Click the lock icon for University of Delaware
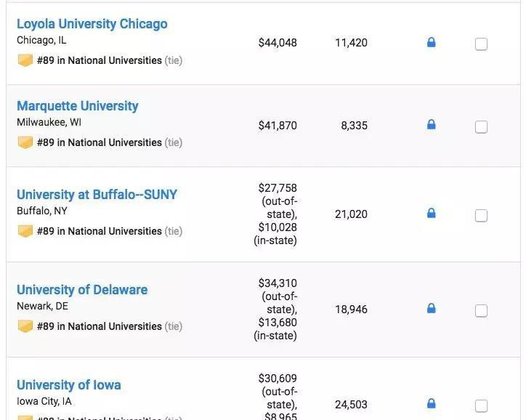Viewport: 526px width, 420px height. pyautogui.click(x=431, y=309)
